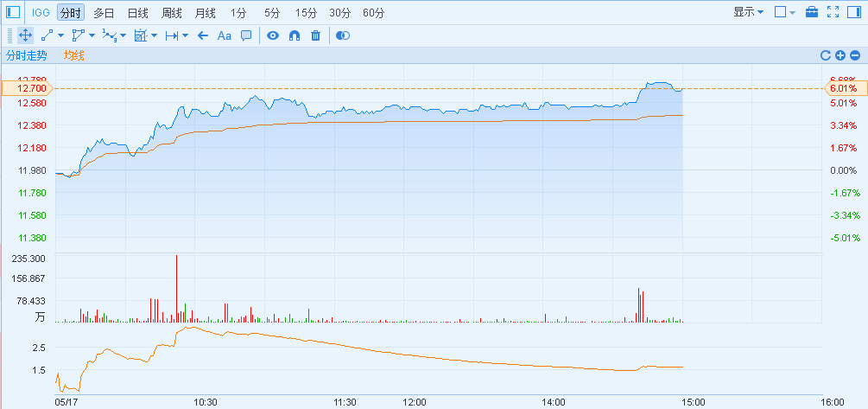Screen dimensions: 868x409
Task: Click the 12.700 price marker on left axis
Action: coord(27,88)
